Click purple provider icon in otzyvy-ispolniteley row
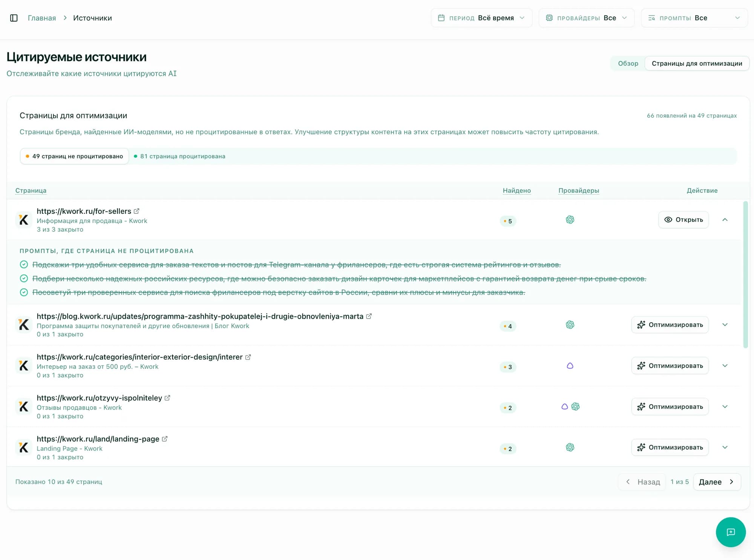754x560 pixels. click(x=565, y=407)
